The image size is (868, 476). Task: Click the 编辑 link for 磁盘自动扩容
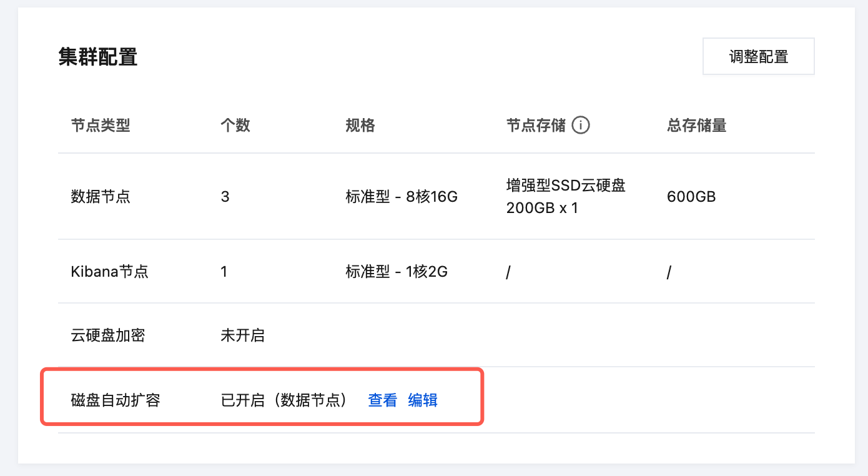coord(423,400)
